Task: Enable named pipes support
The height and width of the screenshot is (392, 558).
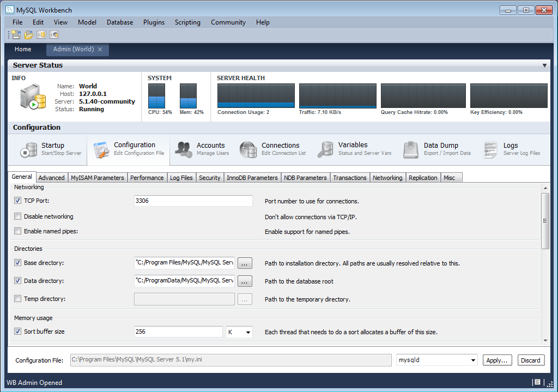Action: point(17,231)
